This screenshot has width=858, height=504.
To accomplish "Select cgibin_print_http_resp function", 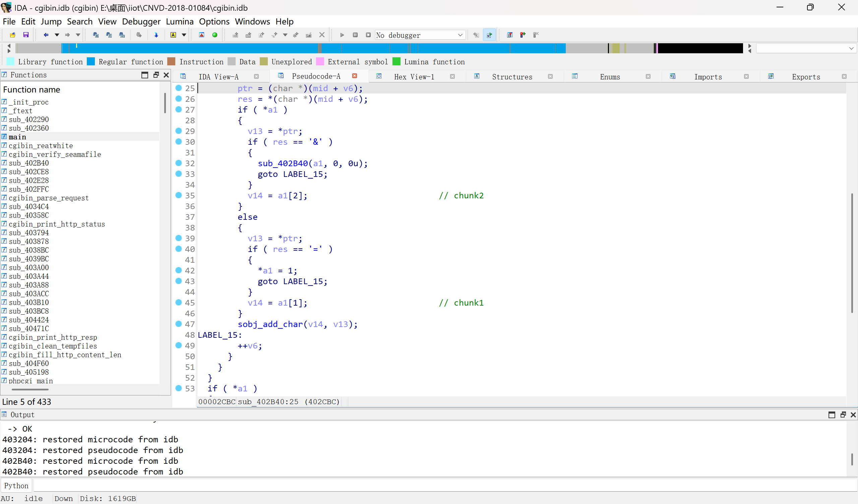I will tap(53, 337).
